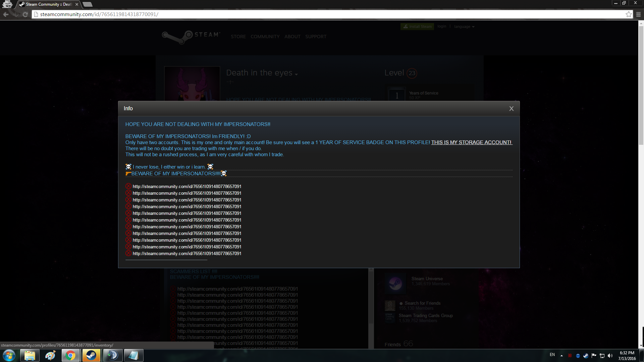Open TeamSpeak from taskbar

tap(112, 355)
